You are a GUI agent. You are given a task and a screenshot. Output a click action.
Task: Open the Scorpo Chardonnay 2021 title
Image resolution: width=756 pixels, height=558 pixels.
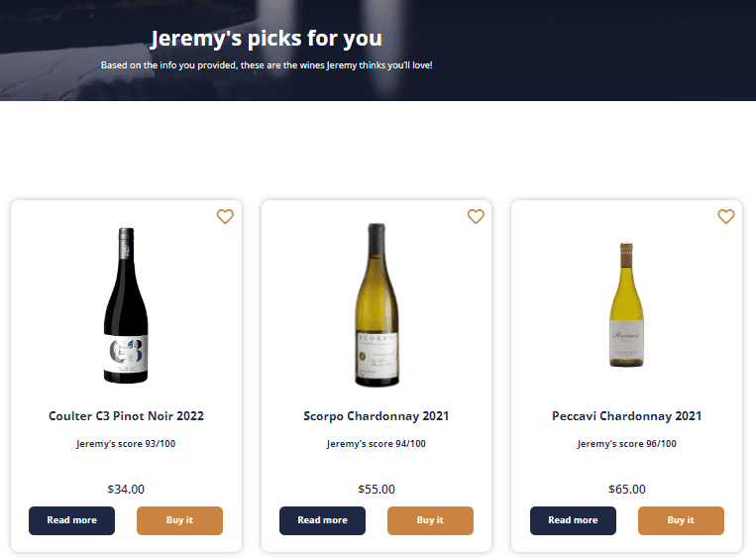(x=377, y=416)
